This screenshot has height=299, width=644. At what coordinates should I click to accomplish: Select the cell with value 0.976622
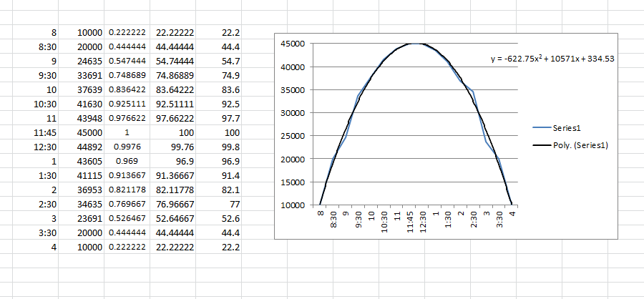[128, 119]
